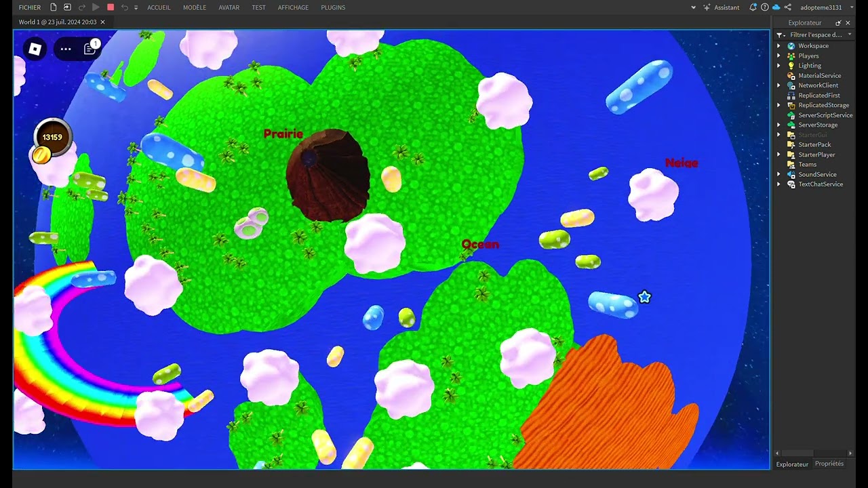The width and height of the screenshot is (868, 488).
Task: Open the Assistant panel
Action: [722, 7]
